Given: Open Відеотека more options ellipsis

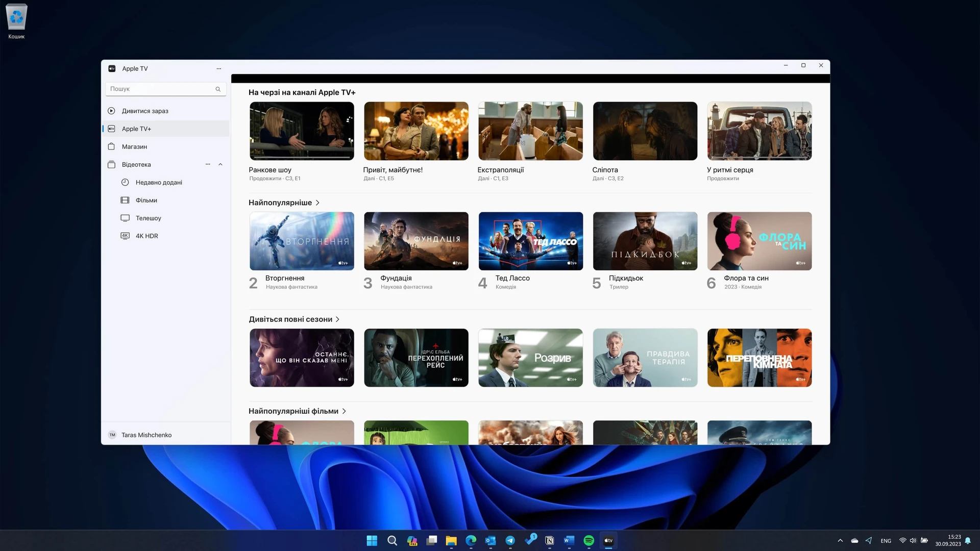Looking at the screenshot, I should point(208,164).
